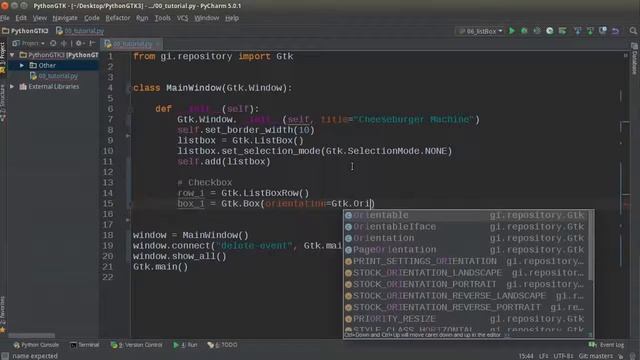Open Structure side tool window
This screenshot has width=640, height=360.
coord(3,103)
